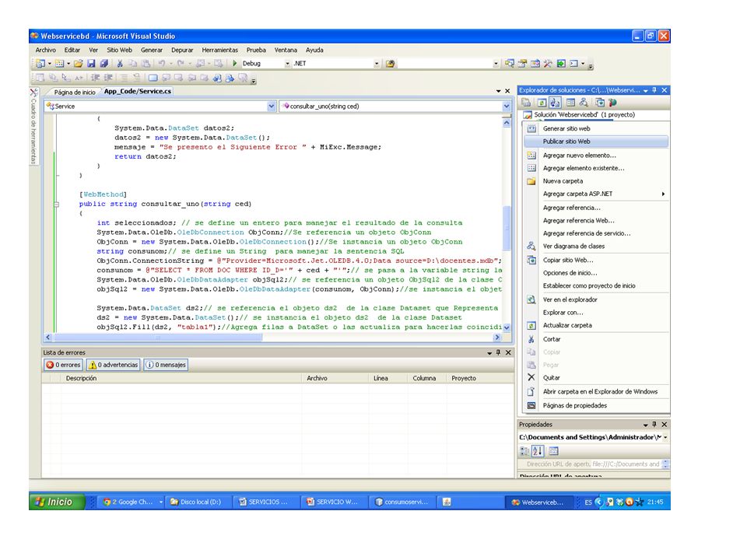Image resolution: width=747 pixels, height=560 pixels.
Task: Click editor vertical scrollbar down arrow
Action: [x=507, y=327]
